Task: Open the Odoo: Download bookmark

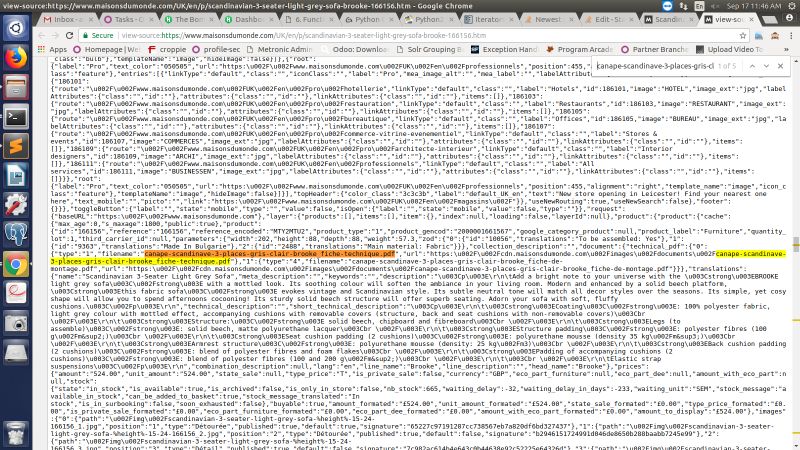Action: 355,49
